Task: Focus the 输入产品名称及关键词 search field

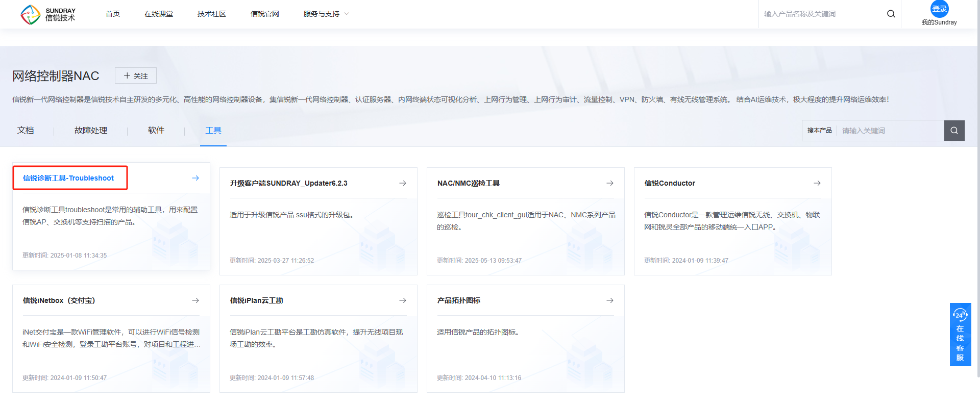Action: (822, 14)
